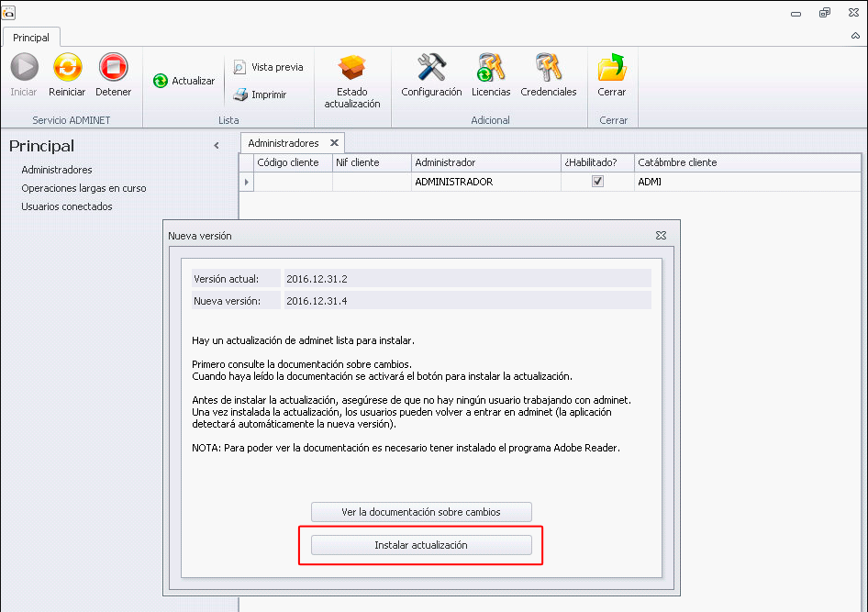
Task: Click the Nueva versión value 2016.12.31.4
Action: click(x=468, y=300)
